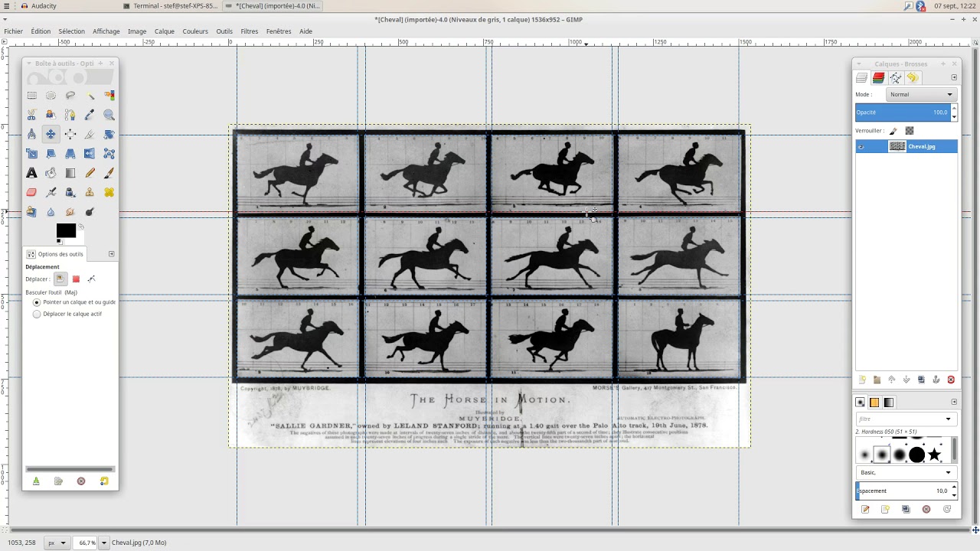Open tool options tab configuration menu
980x551 pixels.
tap(111, 254)
